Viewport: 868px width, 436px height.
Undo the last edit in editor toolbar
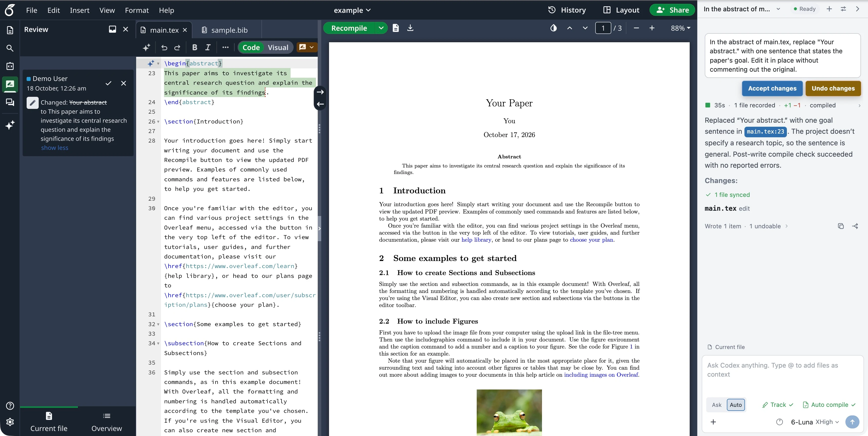(164, 48)
